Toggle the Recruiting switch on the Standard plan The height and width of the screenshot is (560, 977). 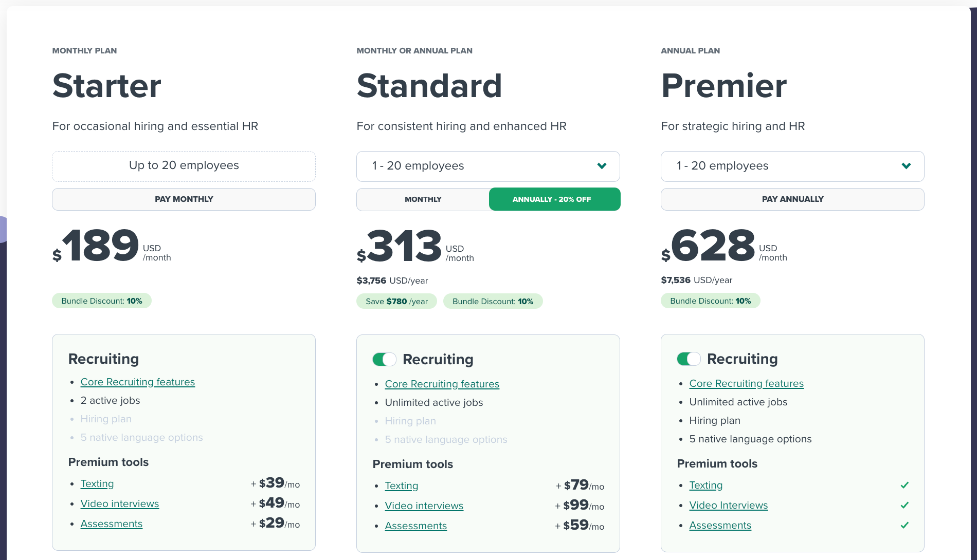pyautogui.click(x=384, y=359)
